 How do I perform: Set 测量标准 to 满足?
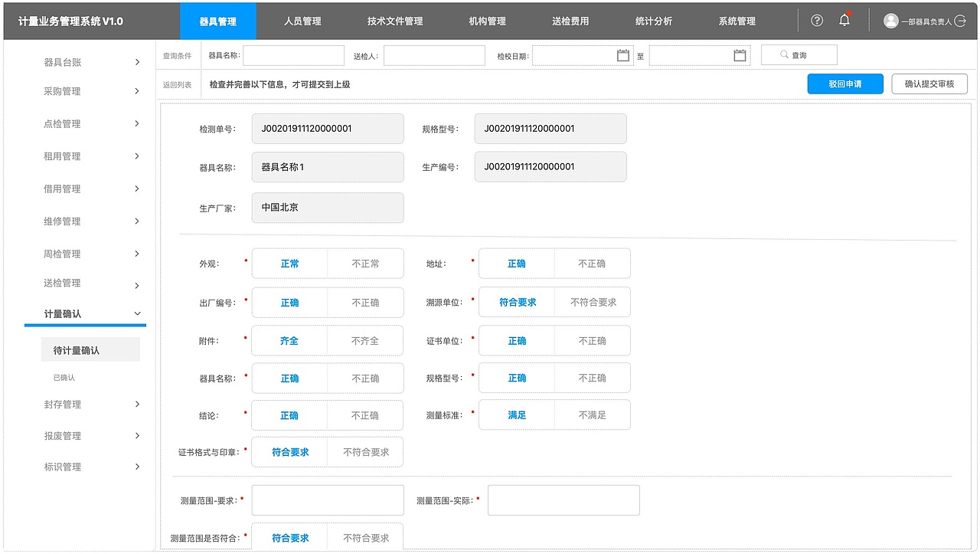pyautogui.click(x=517, y=415)
